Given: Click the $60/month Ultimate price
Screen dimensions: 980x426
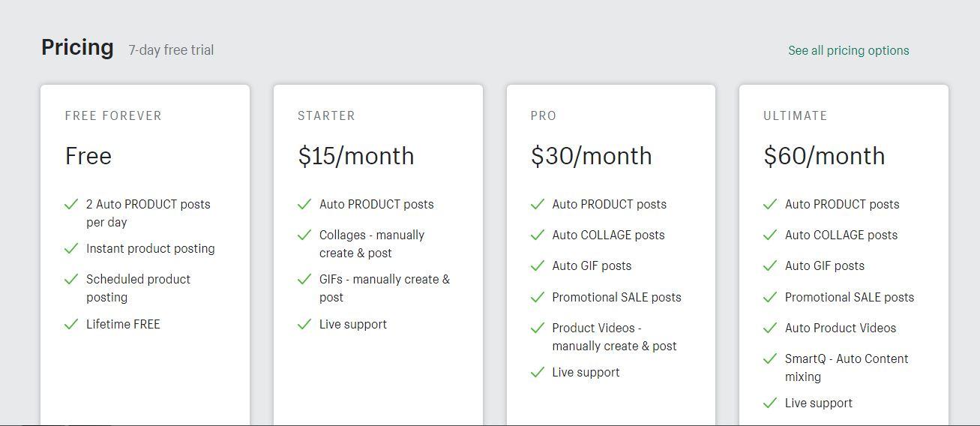Looking at the screenshot, I should [x=824, y=156].
